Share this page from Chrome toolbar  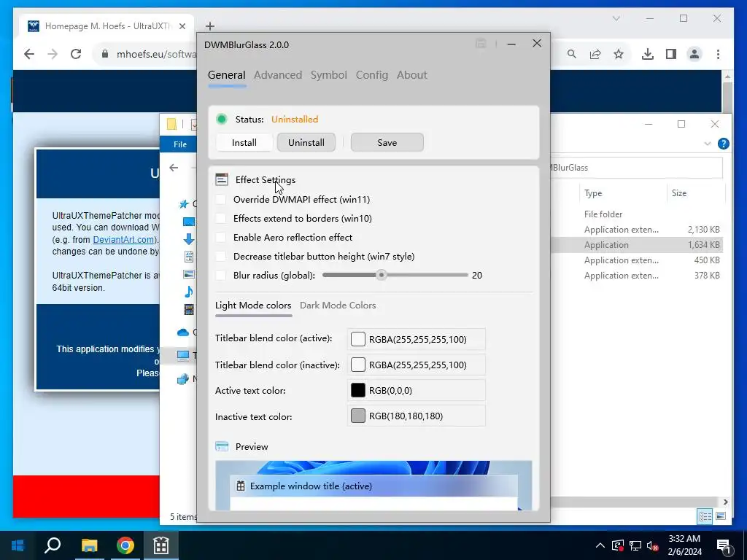point(595,54)
